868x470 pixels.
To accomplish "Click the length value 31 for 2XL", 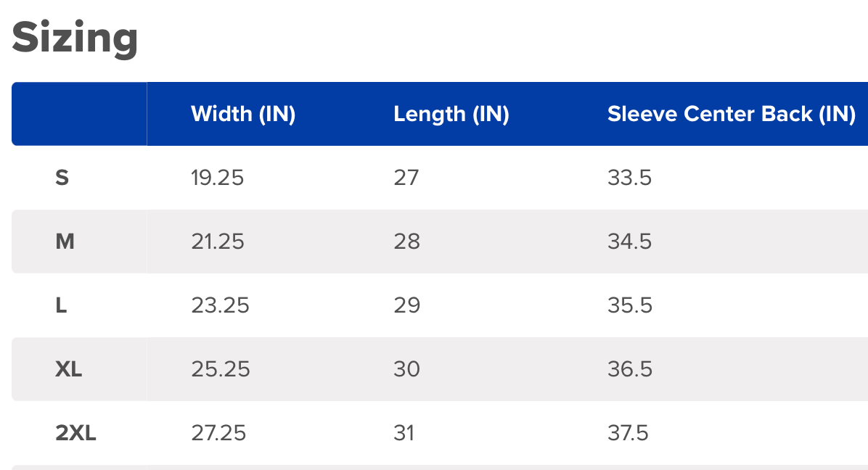I will pyautogui.click(x=404, y=433).
